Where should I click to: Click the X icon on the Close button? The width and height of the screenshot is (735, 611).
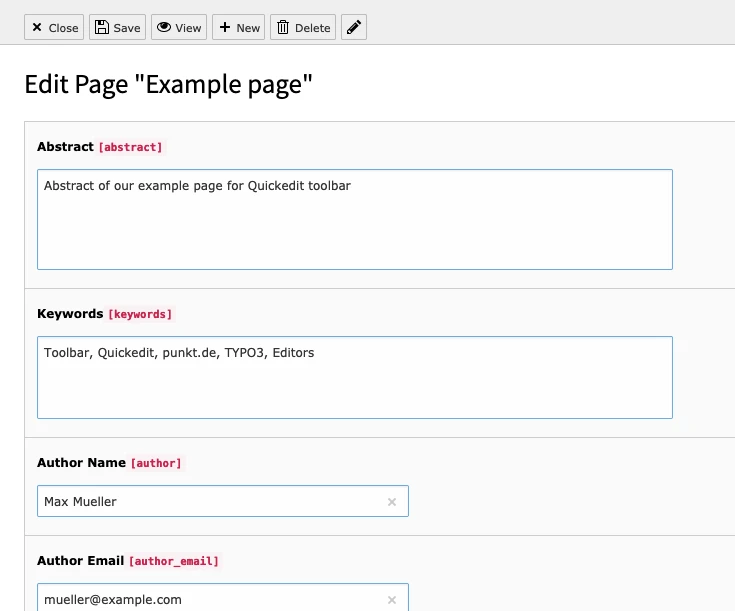coord(37,27)
